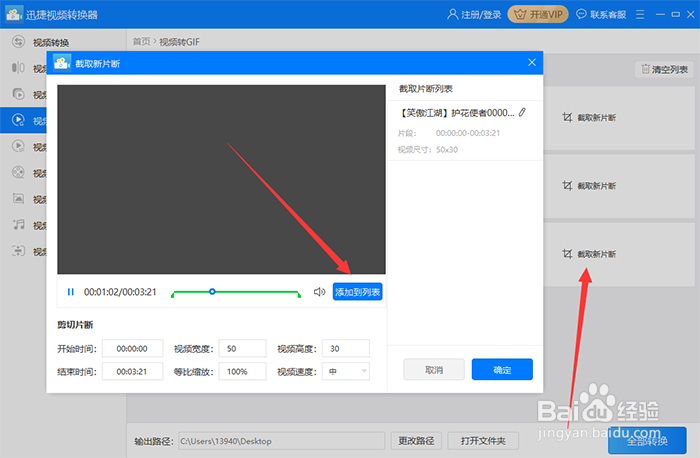Click the video merge sidebar icon
Image resolution: width=700 pixels, height=458 pixels.
coord(18,94)
